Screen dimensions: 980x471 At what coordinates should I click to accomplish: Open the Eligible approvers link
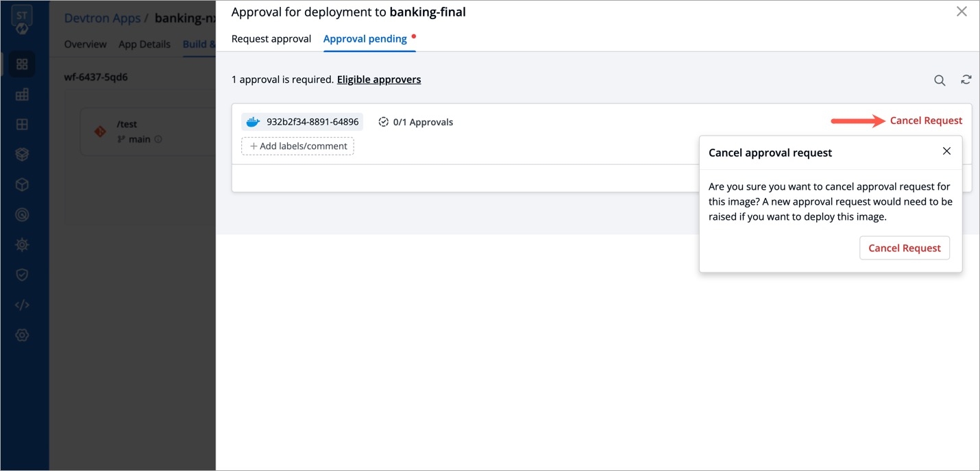coord(379,79)
